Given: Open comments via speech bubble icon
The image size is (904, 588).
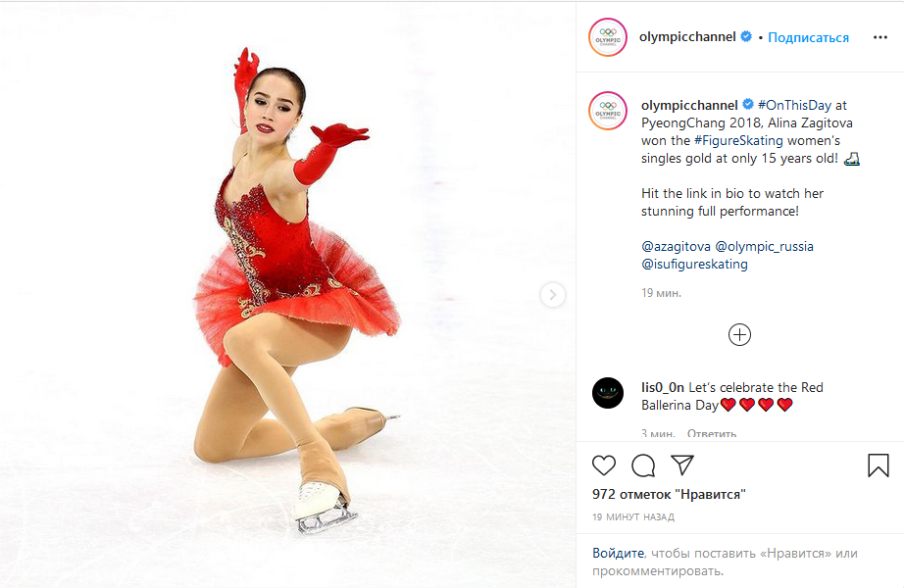Looking at the screenshot, I should pyautogui.click(x=643, y=465).
